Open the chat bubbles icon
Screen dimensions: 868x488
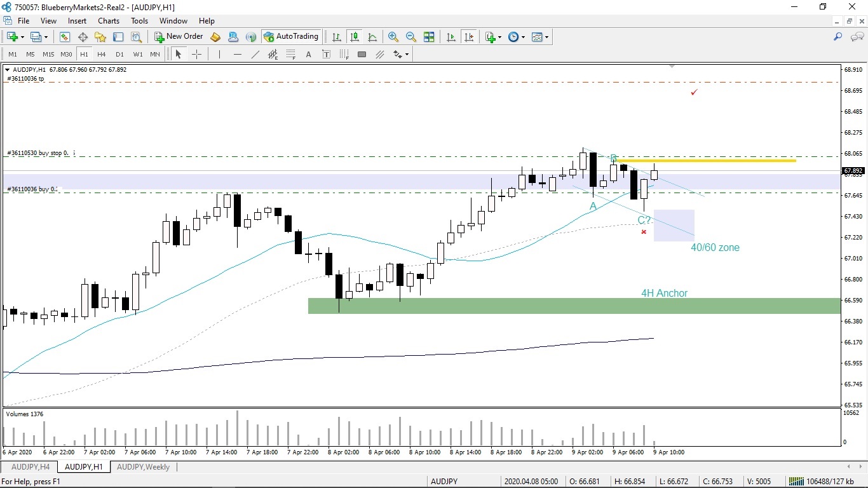[x=857, y=37]
